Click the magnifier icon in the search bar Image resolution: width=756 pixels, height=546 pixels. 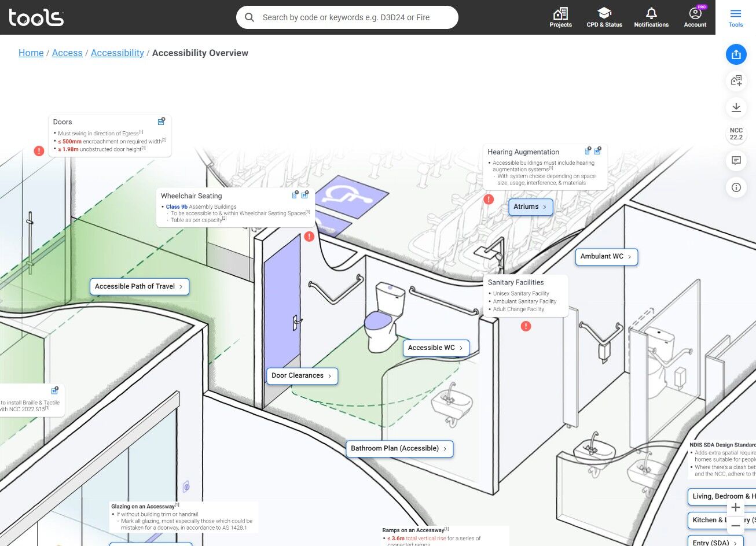coord(249,17)
